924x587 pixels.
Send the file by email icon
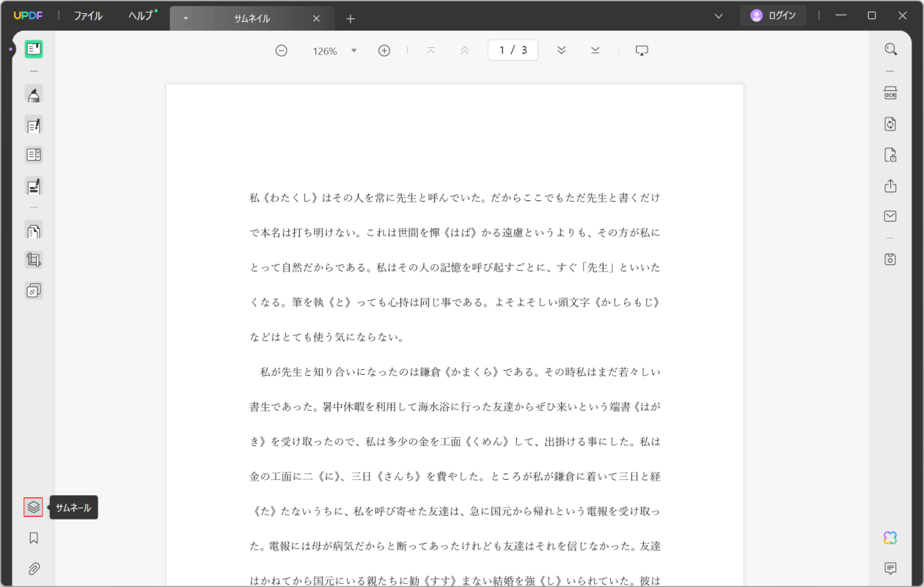(890, 216)
